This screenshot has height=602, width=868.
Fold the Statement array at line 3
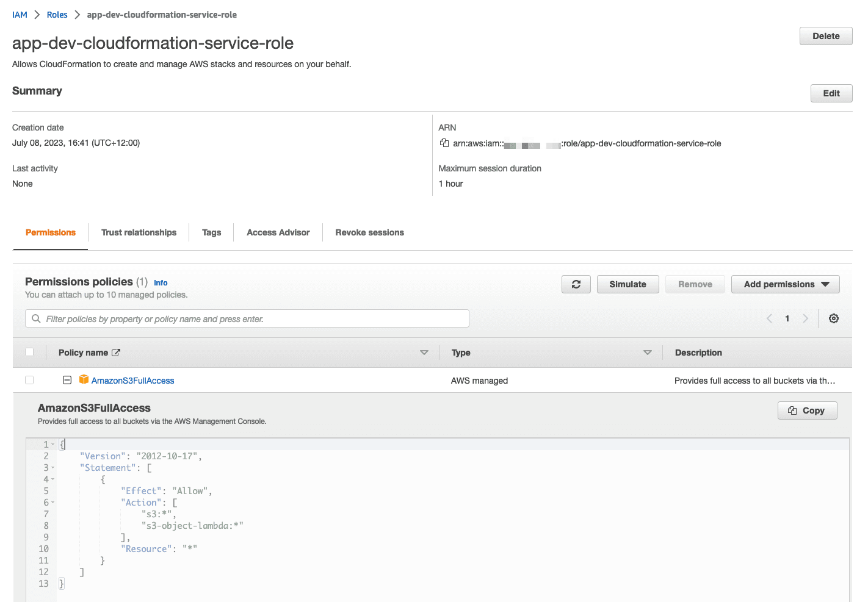pos(53,468)
